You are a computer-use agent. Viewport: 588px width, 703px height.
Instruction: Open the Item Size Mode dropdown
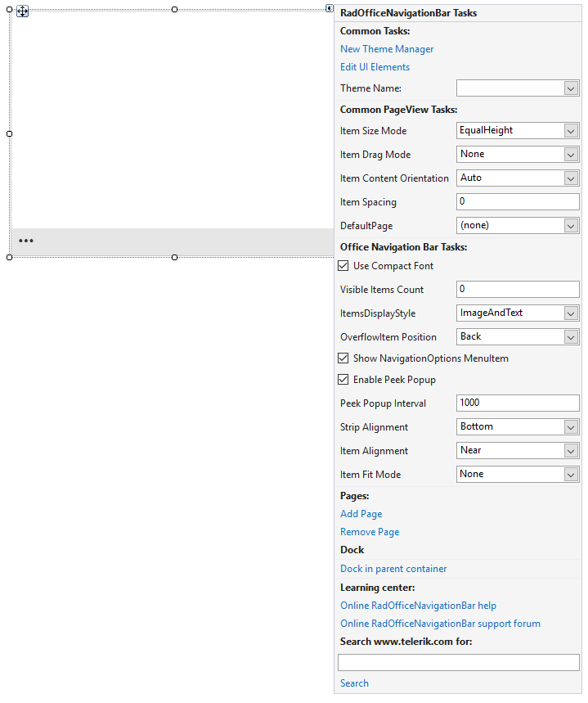(570, 130)
